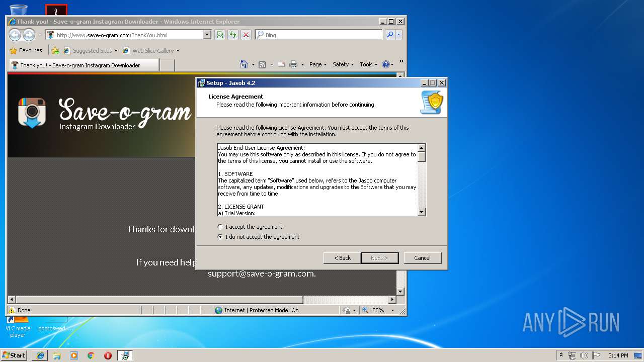Open Windows Explorer folder on taskbar
644x362 pixels.
tap(57, 355)
